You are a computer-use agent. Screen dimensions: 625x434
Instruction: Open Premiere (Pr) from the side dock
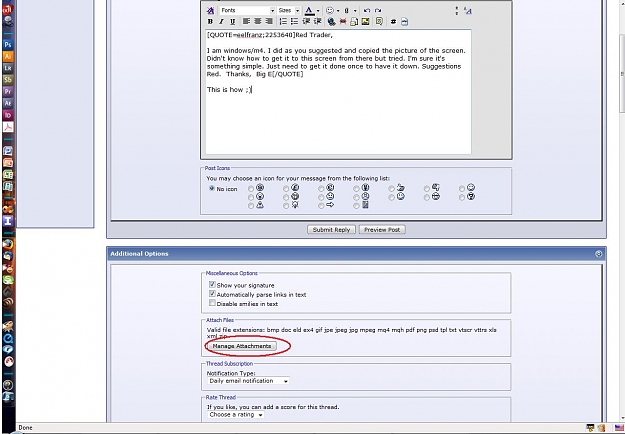point(8,91)
